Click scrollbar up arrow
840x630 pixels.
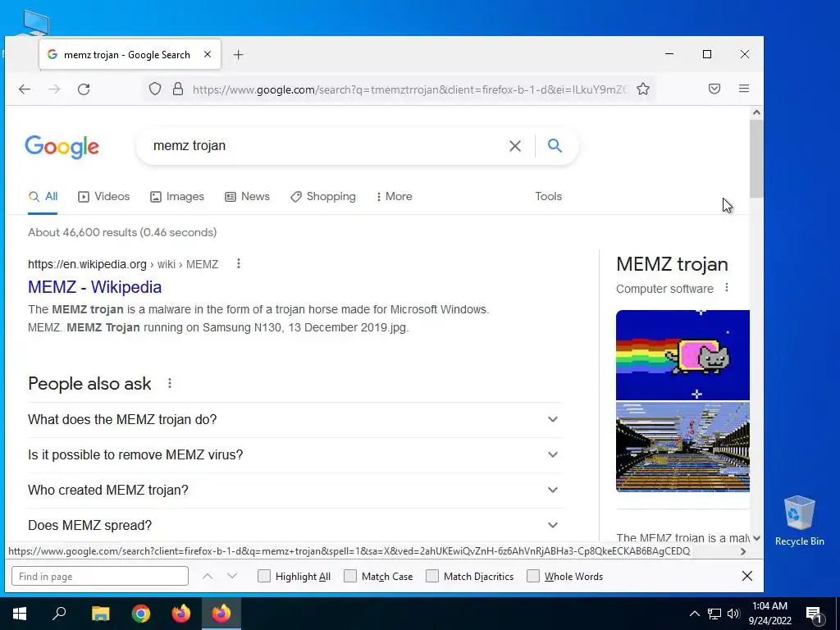pyautogui.click(x=756, y=112)
